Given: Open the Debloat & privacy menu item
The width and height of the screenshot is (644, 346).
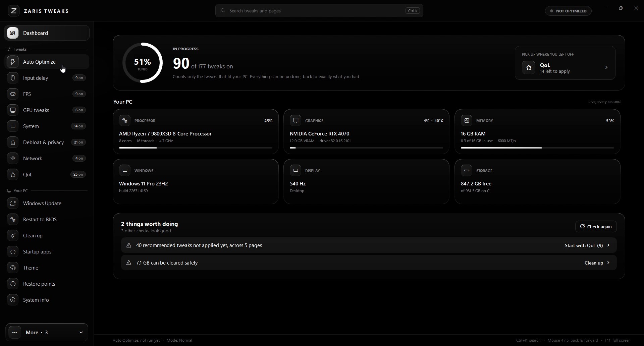Looking at the screenshot, I should click(x=47, y=142).
